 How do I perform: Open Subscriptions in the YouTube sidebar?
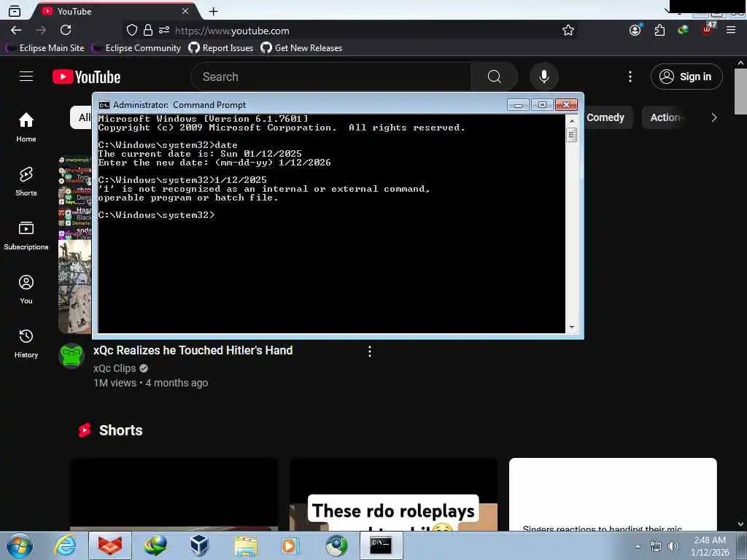coord(26,236)
